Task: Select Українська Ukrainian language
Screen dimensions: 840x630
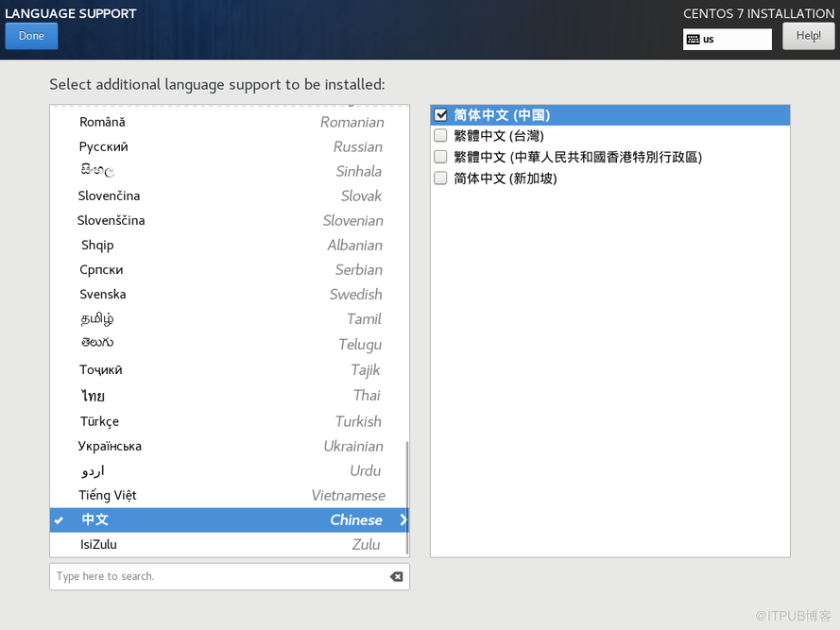Action: (230, 446)
